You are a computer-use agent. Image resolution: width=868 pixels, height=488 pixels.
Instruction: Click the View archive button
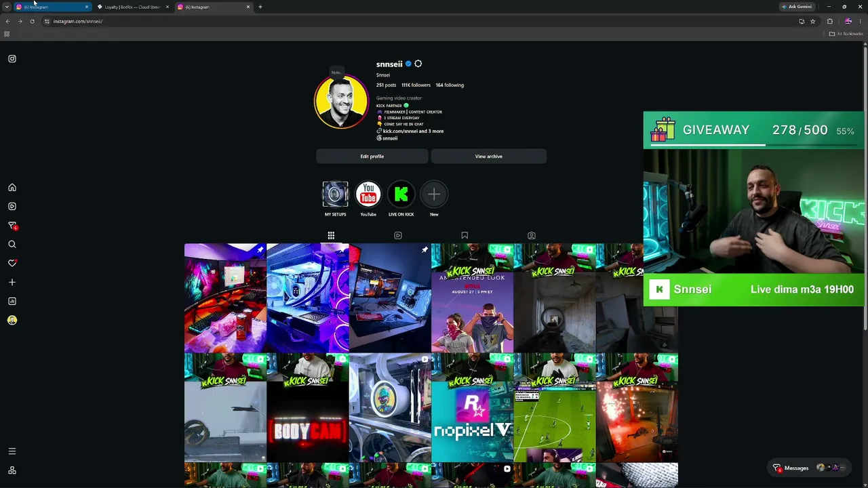489,157
